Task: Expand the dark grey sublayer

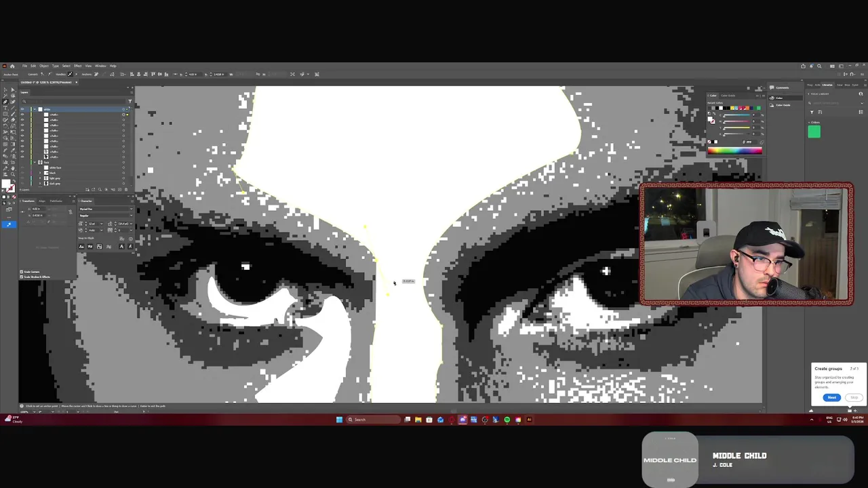Action: [x=40, y=184]
